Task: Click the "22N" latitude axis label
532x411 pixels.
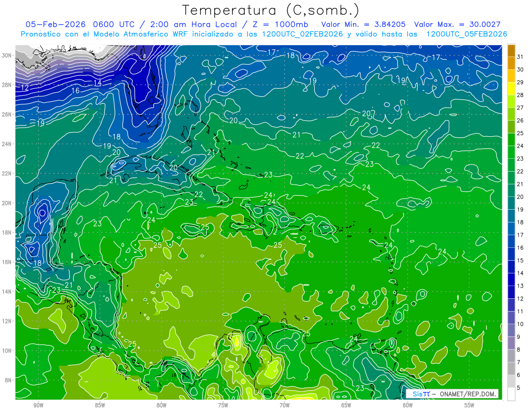Action: click(7, 173)
